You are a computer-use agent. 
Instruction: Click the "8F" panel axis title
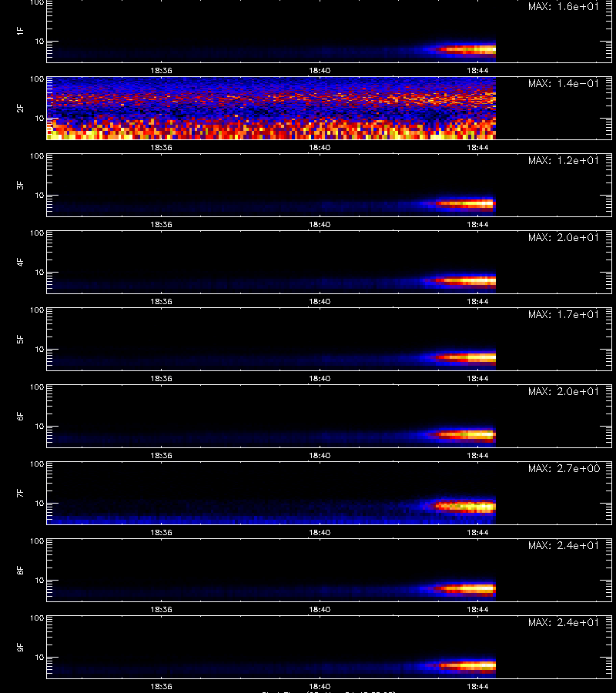[x=19, y=570]
